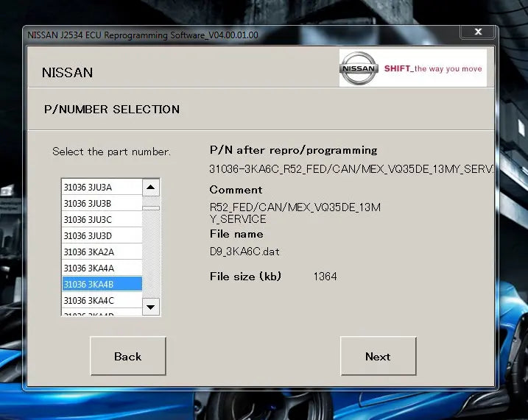Screen dimensions: 528x420
Task: Close the ECU Reprogramming Software window
Action: tap(477, 32)
